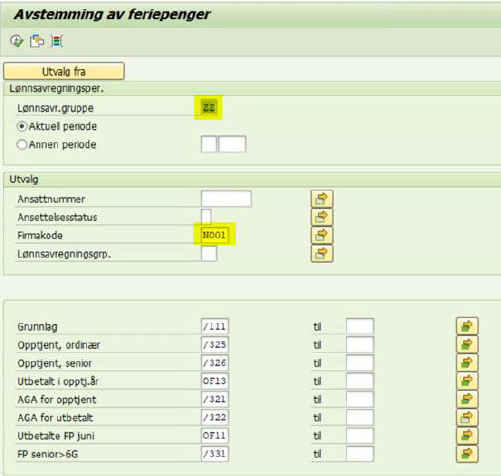The image size is (501, 476).
Task: Click the Opptjent, senior 'til' field
Action: (360, 363)
